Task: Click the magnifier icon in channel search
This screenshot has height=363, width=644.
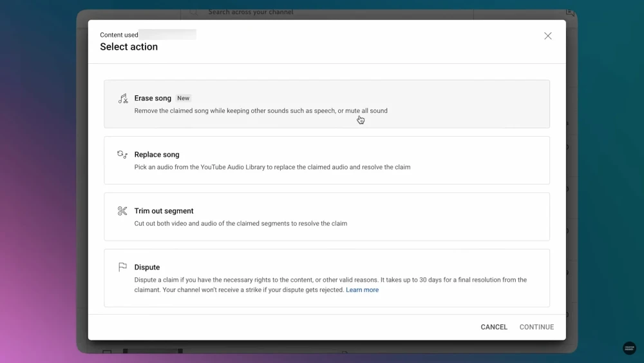Action: tap(193, 12)
